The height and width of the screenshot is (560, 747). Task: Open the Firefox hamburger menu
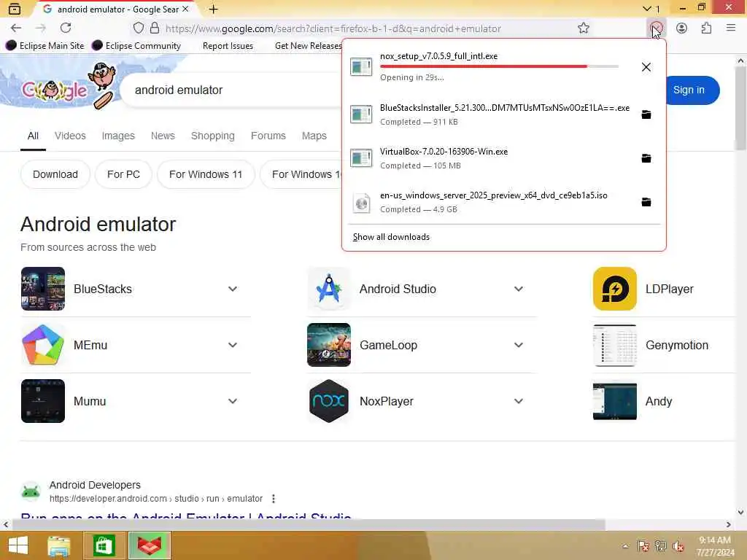pyautogui.click(x=731, y=28)
